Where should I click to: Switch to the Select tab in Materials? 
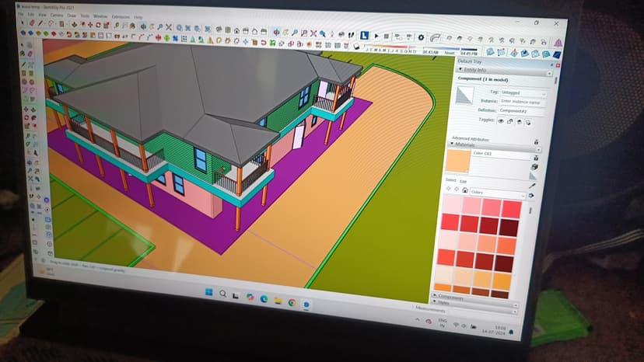click(450, 180)
